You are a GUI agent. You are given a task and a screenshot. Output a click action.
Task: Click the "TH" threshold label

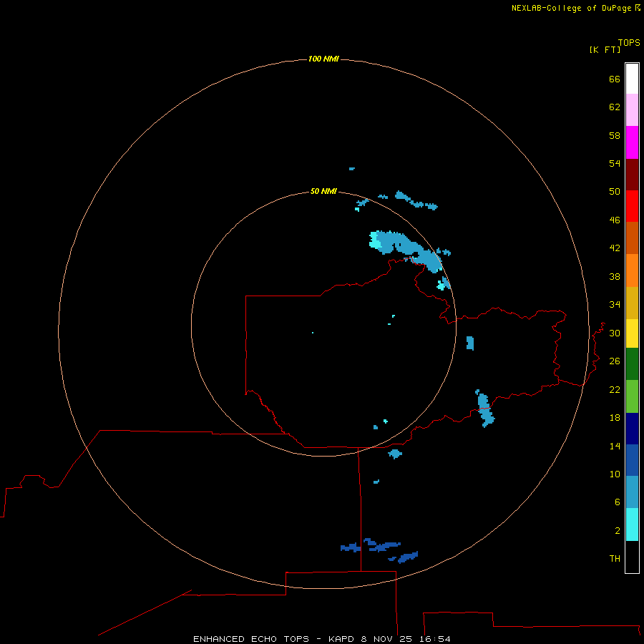pyautogui.click(x=615, y=559)
